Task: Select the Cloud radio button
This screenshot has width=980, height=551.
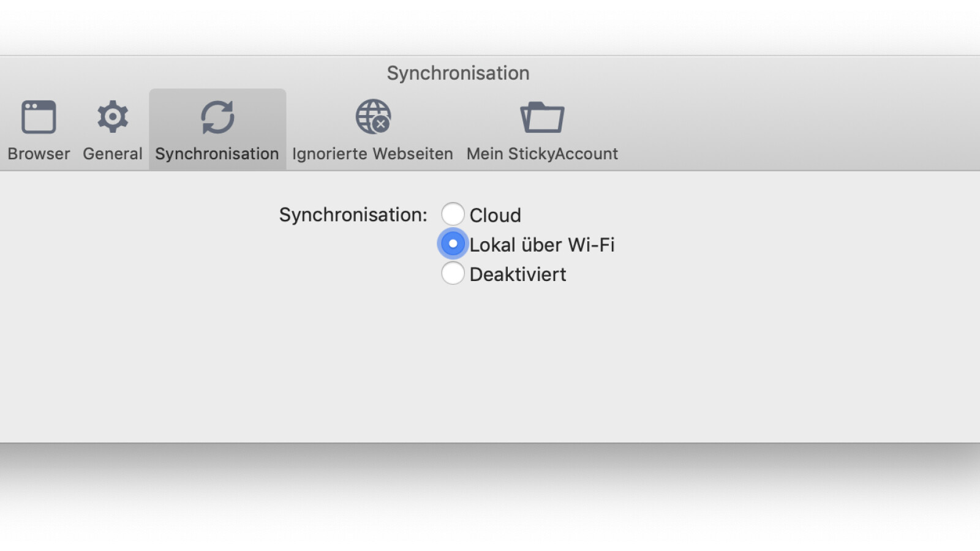Action: coord(453,214)
